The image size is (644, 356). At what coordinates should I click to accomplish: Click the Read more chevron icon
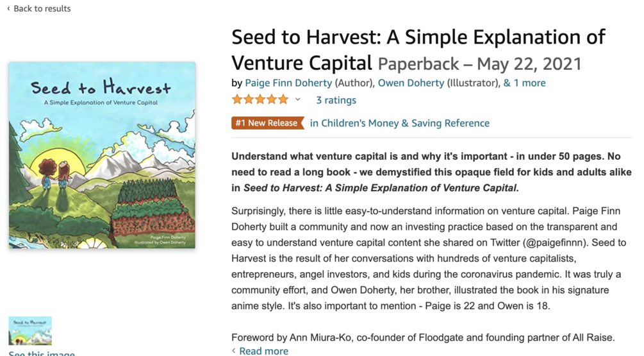(234, 351)
